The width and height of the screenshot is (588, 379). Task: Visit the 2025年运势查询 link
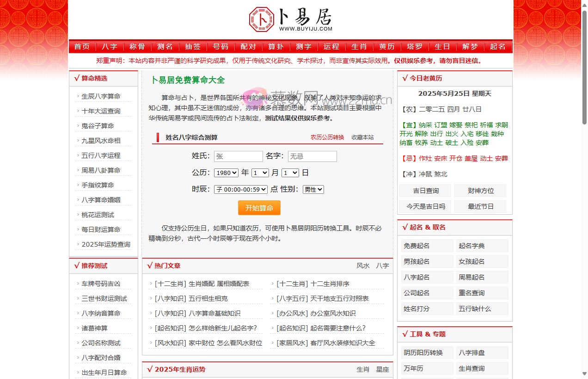pos(106,244)
